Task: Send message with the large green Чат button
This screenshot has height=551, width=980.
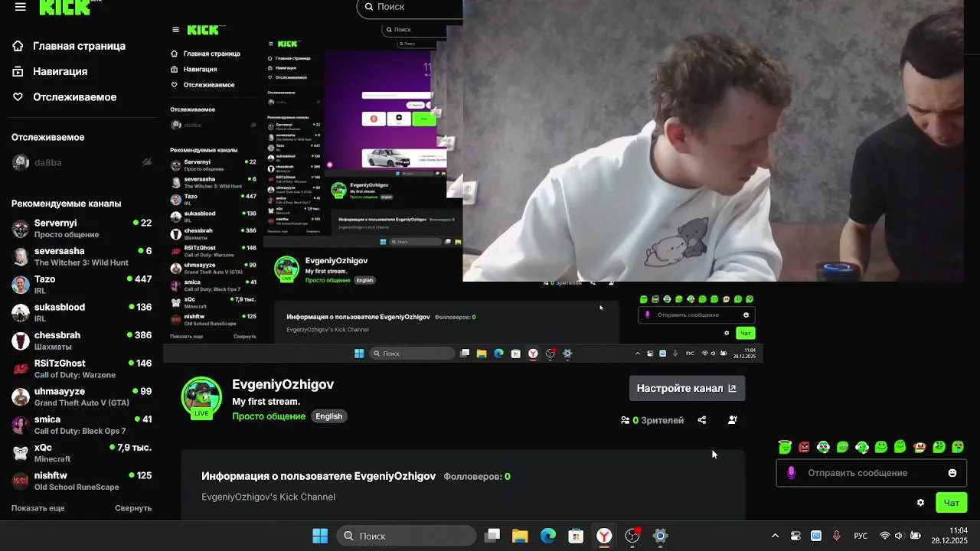Action: (x=951, y=503)
